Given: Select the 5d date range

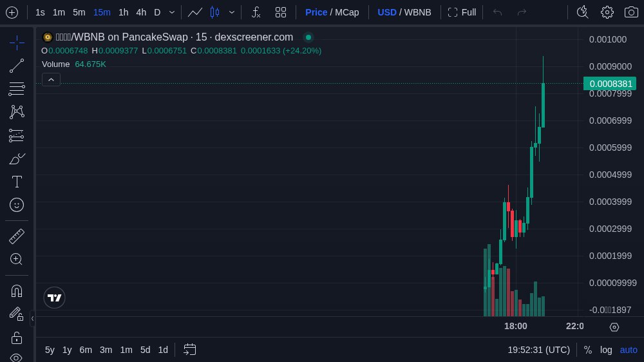Looking at the screenshot, I should click(145, 350).
